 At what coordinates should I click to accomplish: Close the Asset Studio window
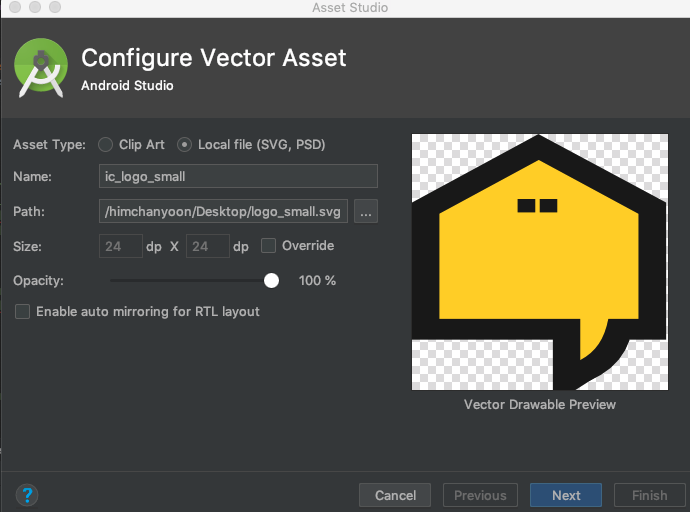coord(15,7)
